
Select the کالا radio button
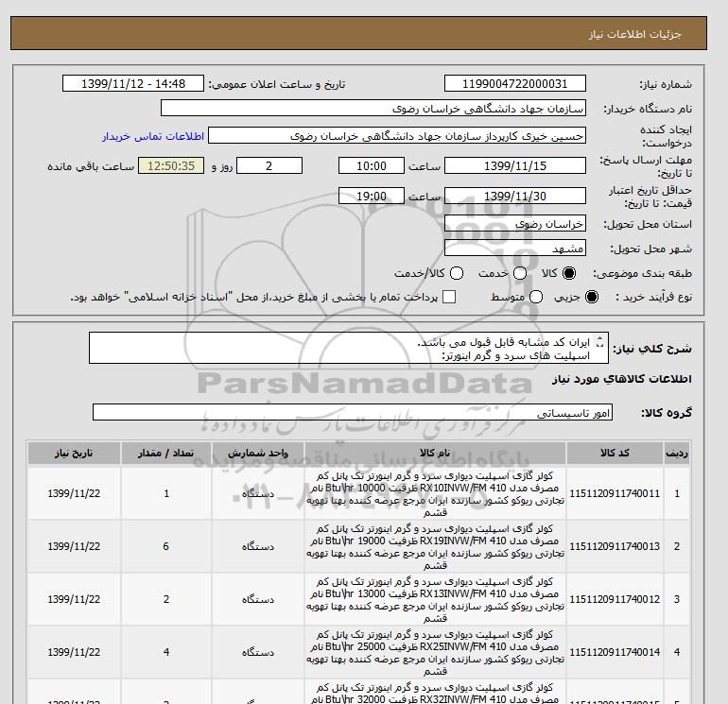[x=569, y=273]
